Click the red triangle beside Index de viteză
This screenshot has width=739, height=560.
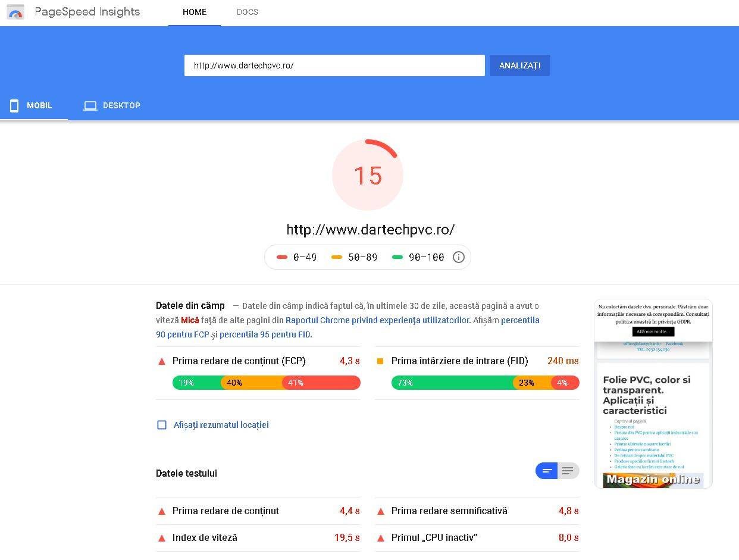click(161, 538)
